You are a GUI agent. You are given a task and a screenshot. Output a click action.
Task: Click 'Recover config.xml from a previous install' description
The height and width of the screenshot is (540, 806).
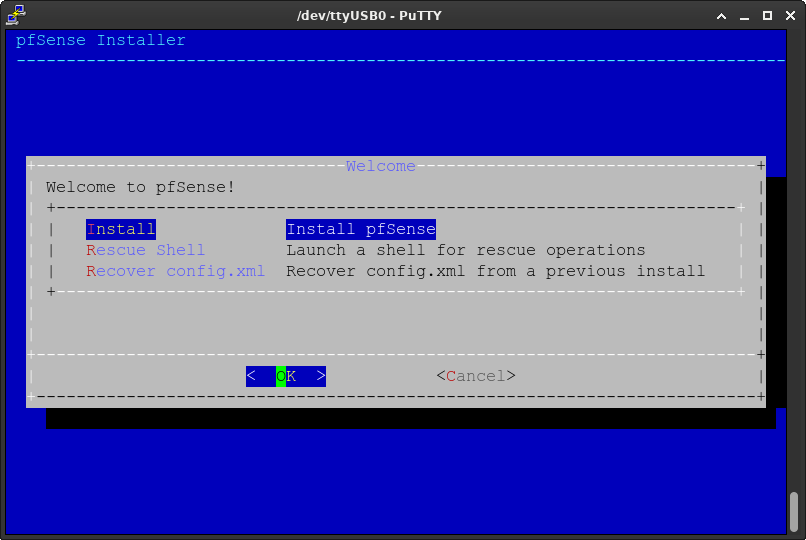(496, 271)
